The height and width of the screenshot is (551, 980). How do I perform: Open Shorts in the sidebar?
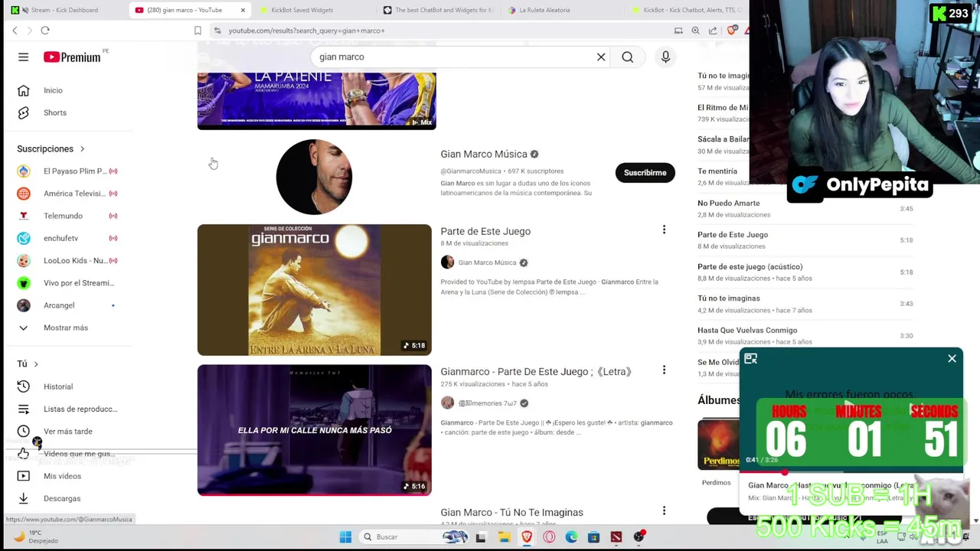(54, 112)
